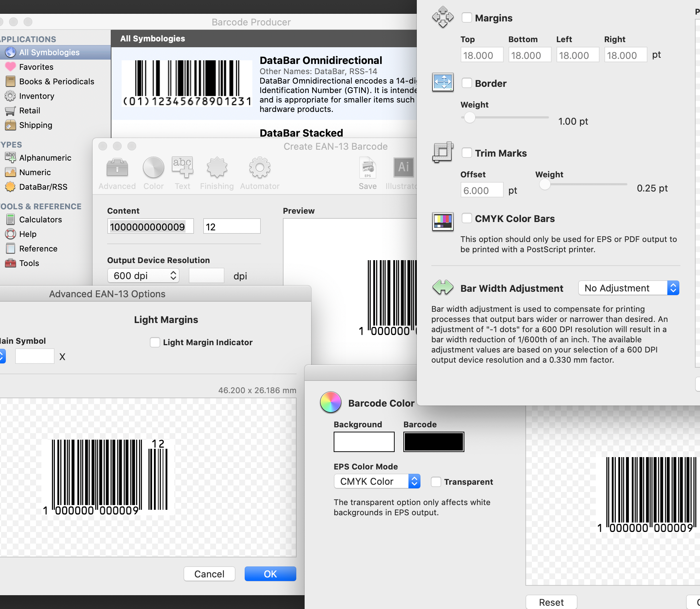
Task: Click the Cancel button
Action: tap(209, 574)
